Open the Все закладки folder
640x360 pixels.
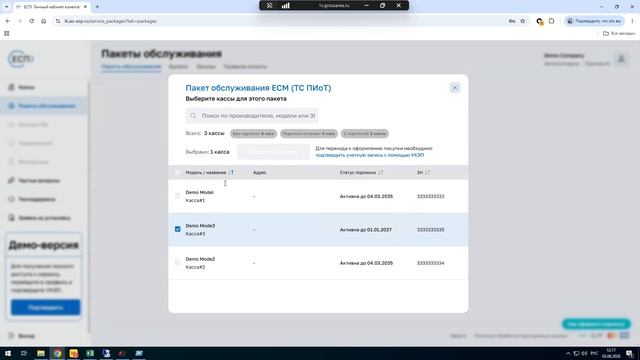click(x=619, y=33)
